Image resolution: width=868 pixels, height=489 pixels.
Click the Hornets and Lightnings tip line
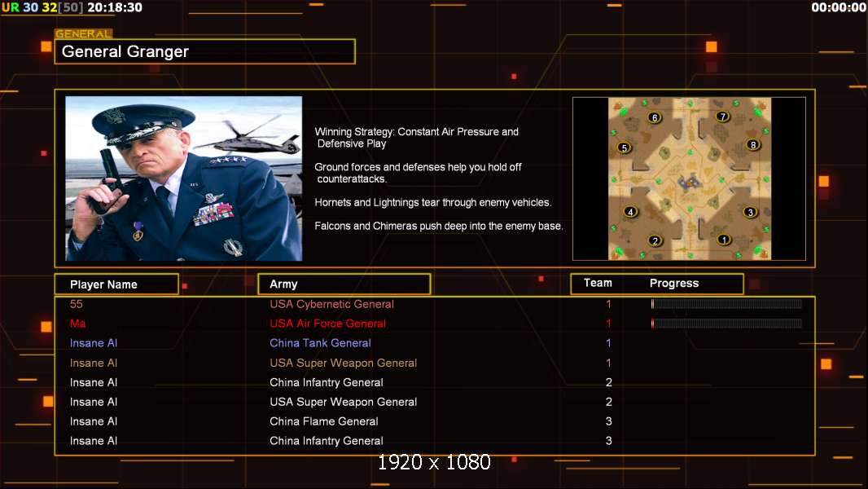point(433,203)
